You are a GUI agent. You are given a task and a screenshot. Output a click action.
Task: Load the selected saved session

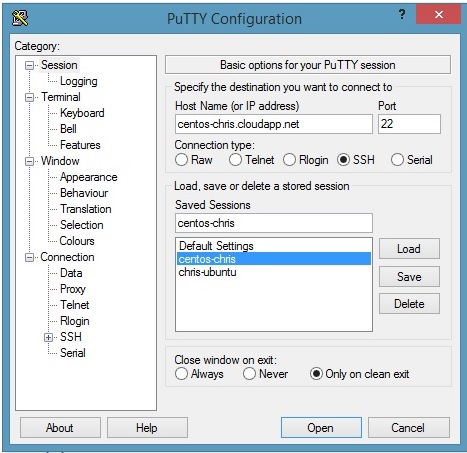(409, 249)
